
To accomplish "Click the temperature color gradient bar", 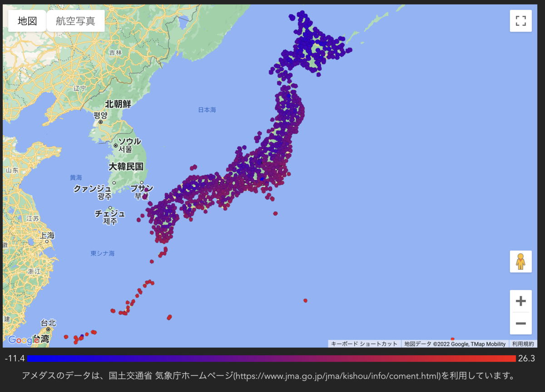I will point(271,358).
